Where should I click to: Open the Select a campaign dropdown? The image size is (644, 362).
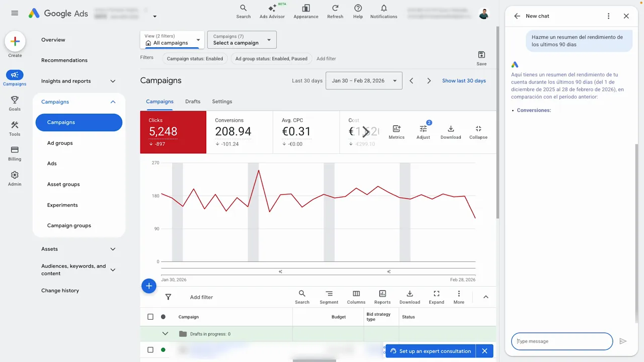[242, 40]
